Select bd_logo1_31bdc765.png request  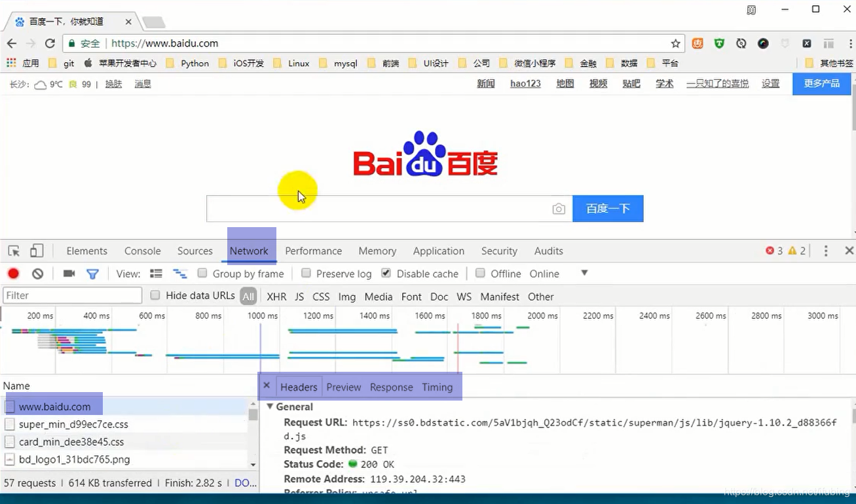tap(124, 459)
